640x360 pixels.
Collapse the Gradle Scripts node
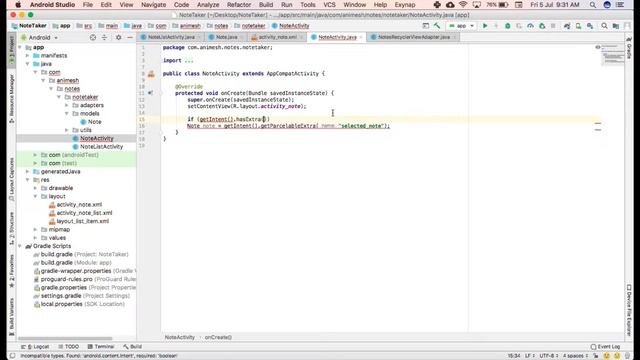point(20,246)
